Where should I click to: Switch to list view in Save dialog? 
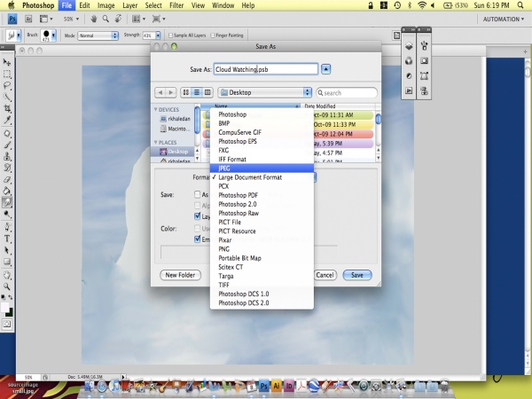pyautogui.click(x=197, y=92)
